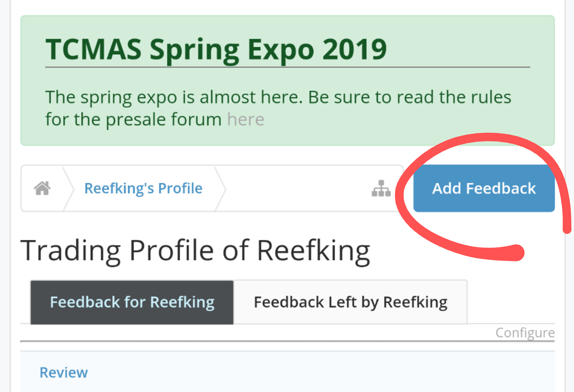The image size is (574, 392).
Task: Select the Feedback for Reefking tab
Action: 132,302
